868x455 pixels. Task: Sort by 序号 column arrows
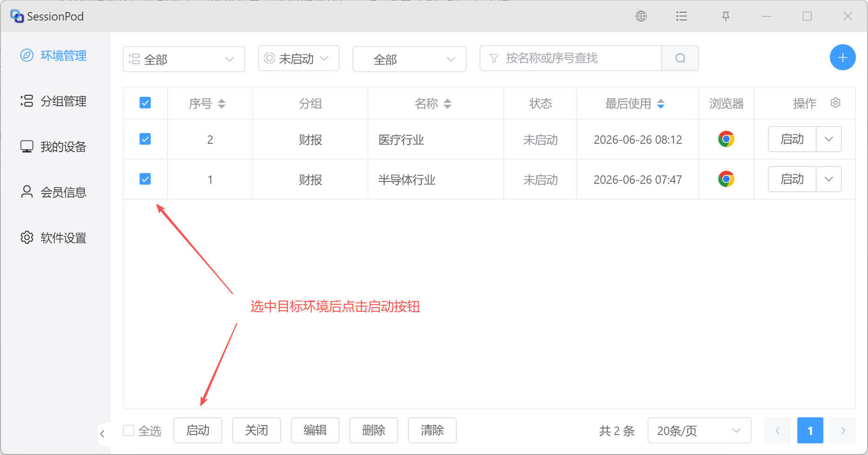(221, 103)
